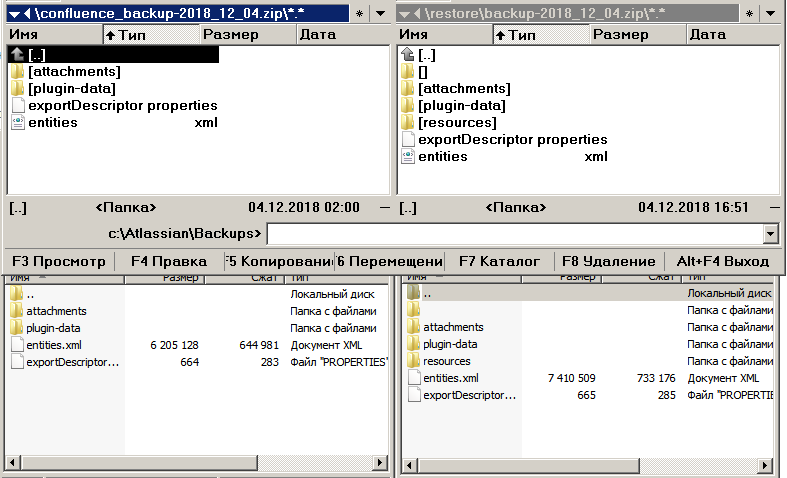Open left panel favorites asterisk button
The image size is (787, 478).
click(x=359, y=14)
